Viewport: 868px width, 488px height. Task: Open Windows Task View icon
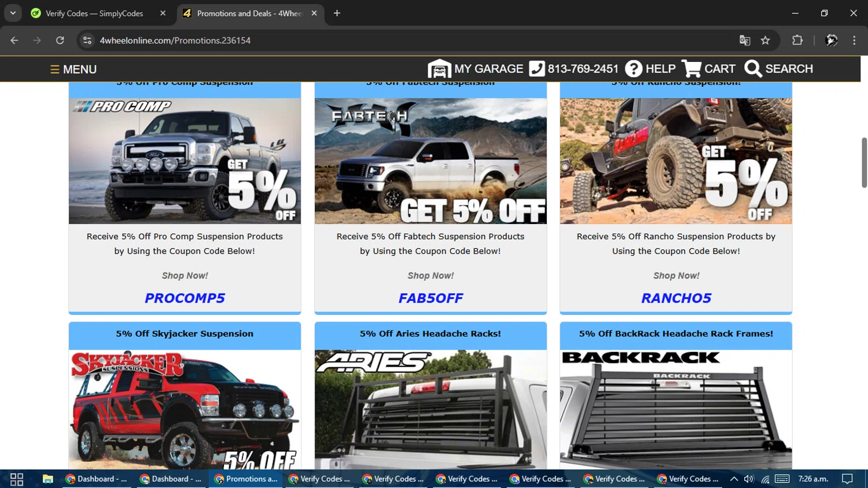17,479
